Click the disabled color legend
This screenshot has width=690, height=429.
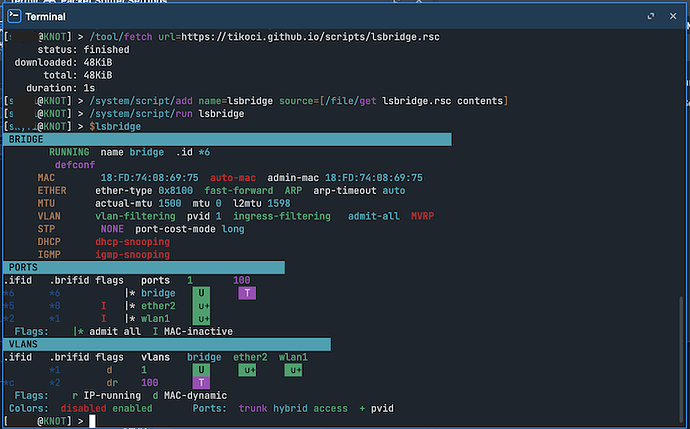click(x=84, y=408)
